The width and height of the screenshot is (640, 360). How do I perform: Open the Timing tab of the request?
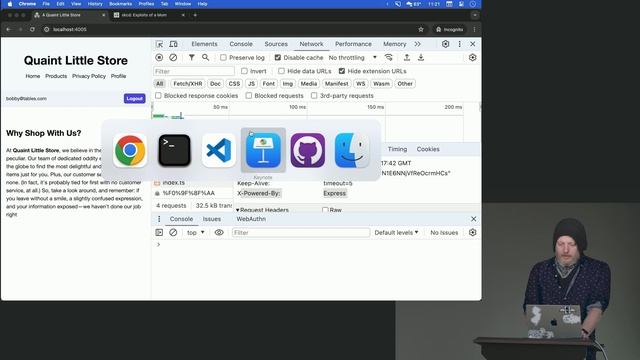pyautogui.click(x=397, y=149)
